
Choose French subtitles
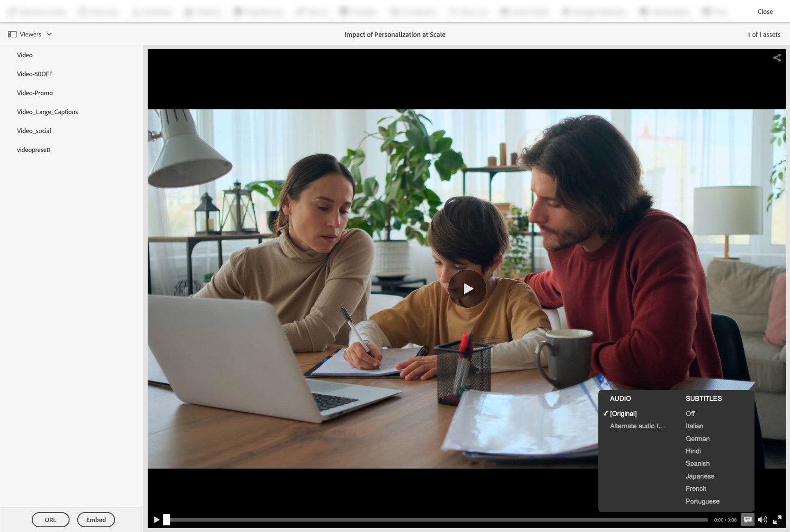(696, 488)
